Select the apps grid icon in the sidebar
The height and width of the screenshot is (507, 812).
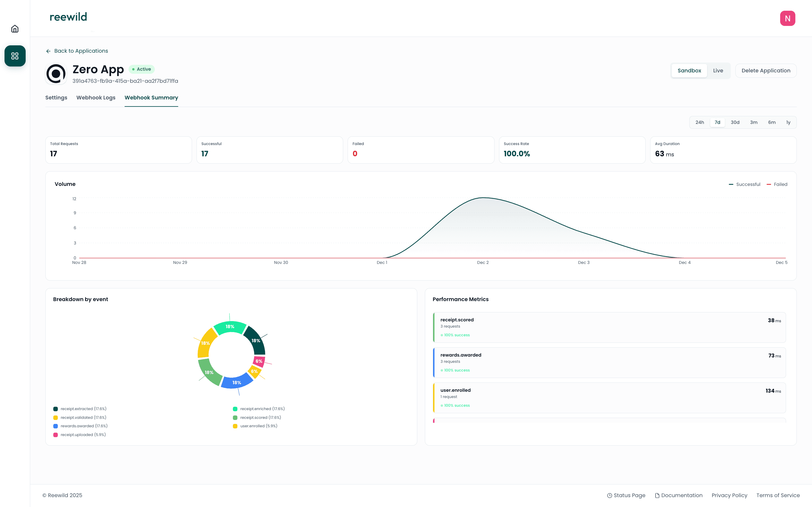(x=15, y=56)
